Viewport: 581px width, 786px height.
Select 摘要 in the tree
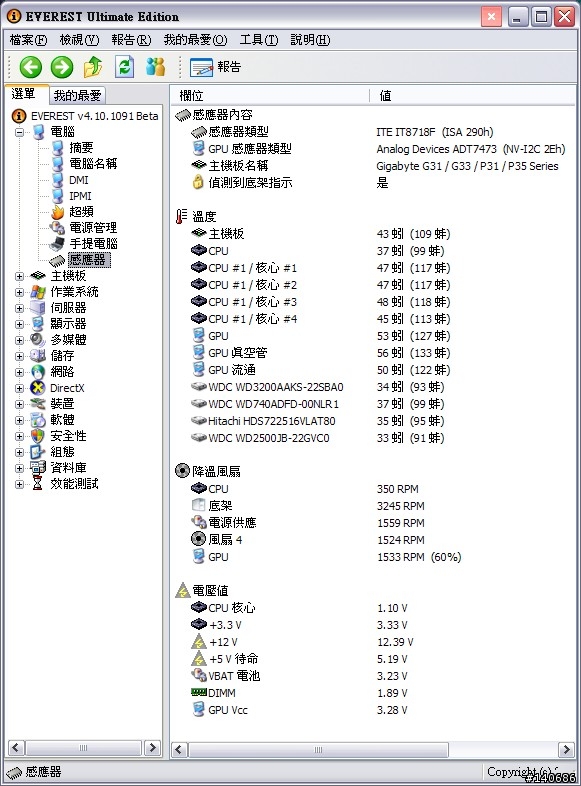(81, 147)
